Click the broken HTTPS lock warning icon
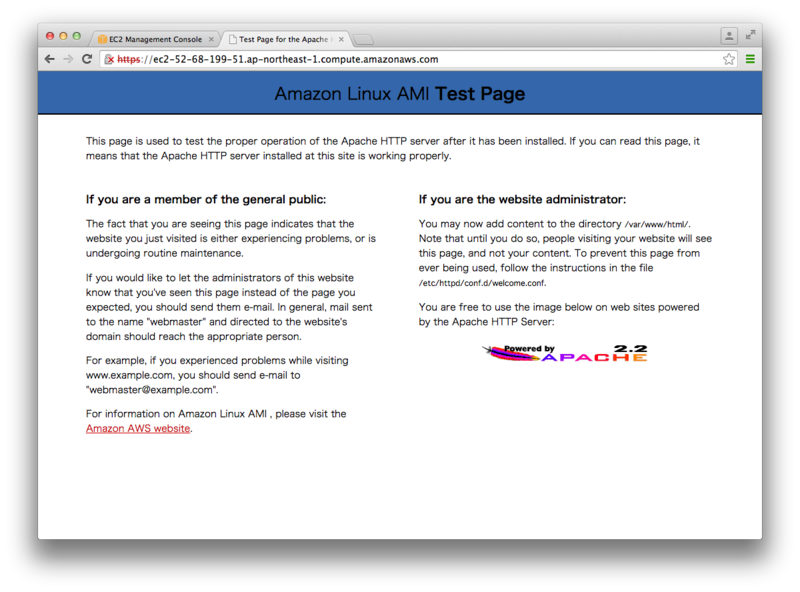 pos(109,60)
